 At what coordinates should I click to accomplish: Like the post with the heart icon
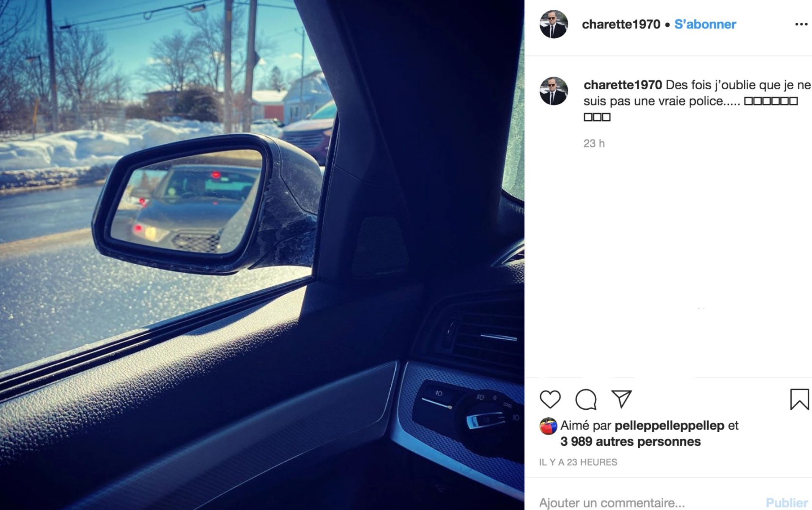coord(550,399)
